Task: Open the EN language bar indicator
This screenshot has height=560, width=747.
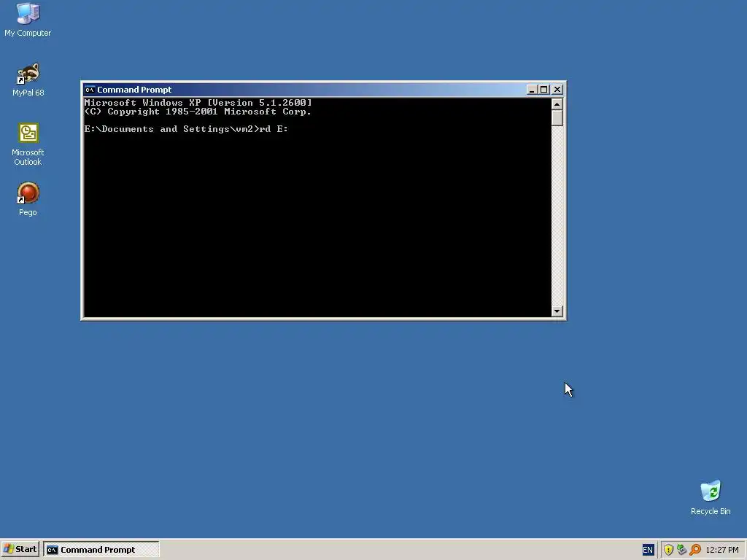Action: point(648,550)
